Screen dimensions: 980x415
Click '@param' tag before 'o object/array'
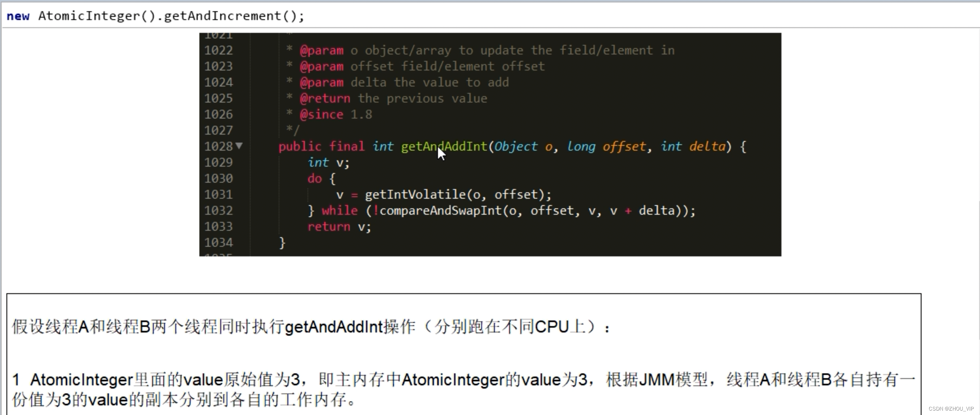pyautogui.click(x=321, y=50)
